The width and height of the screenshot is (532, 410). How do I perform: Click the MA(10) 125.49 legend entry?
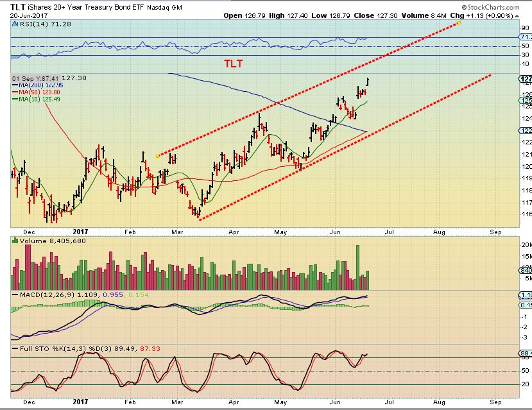click(36, 99)
